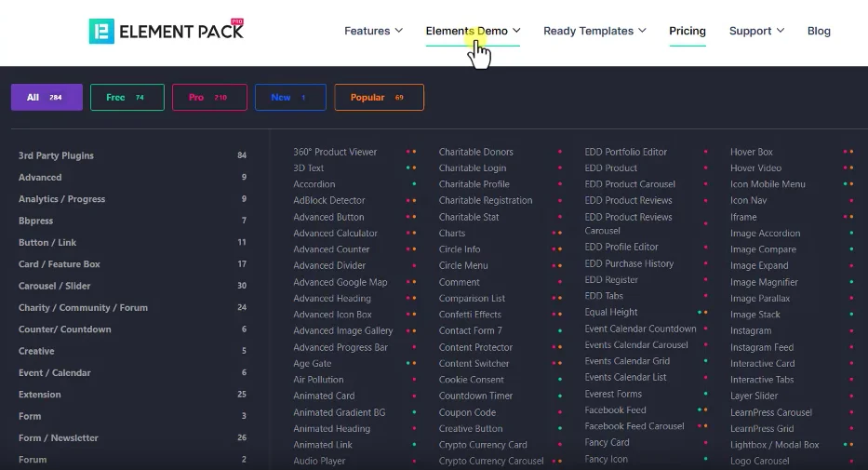
Task: Filter by Free elements
Action: [127, 98]
